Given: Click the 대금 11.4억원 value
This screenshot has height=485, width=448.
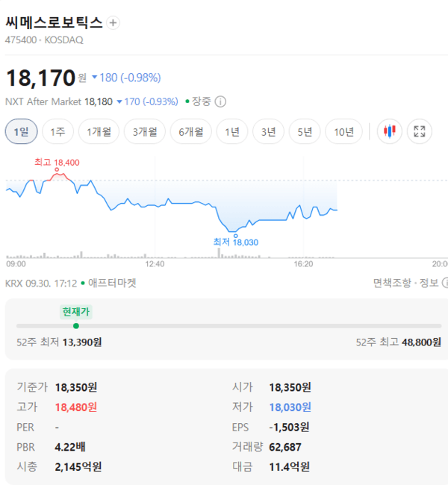Looking at the screenshot, I should (289, 467).
